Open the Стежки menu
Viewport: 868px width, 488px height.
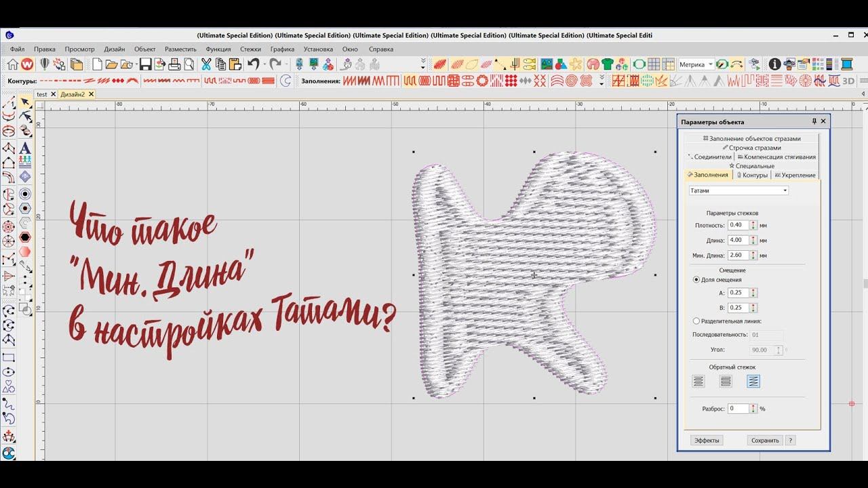250,49
